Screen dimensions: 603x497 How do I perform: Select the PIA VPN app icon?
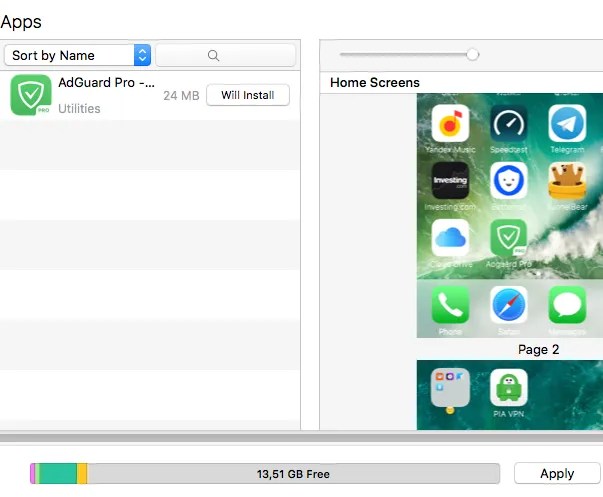coord(509,388)
